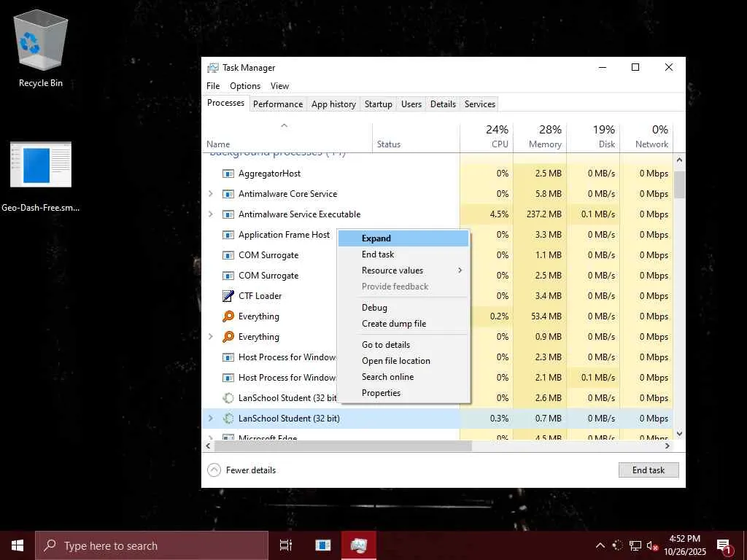The height and width of the screenshot is (560, 747).
Task: Sort by the Network column header
Action: point(646,136)
